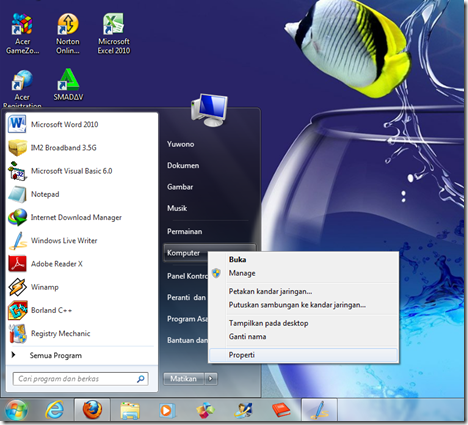Click the Registry Mechanic label
468x425 pixels.
[x=60, y=333]
